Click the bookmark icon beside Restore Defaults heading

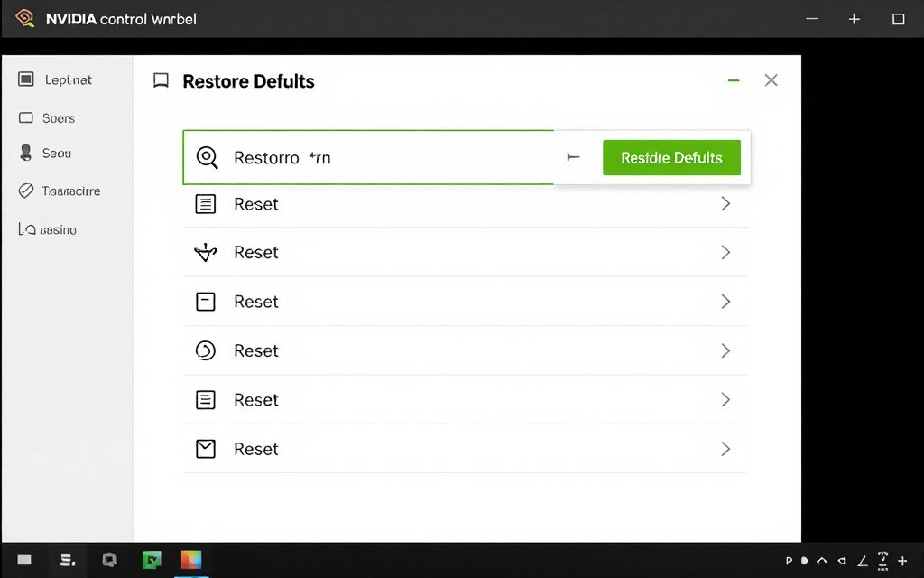tap(161, 80)
